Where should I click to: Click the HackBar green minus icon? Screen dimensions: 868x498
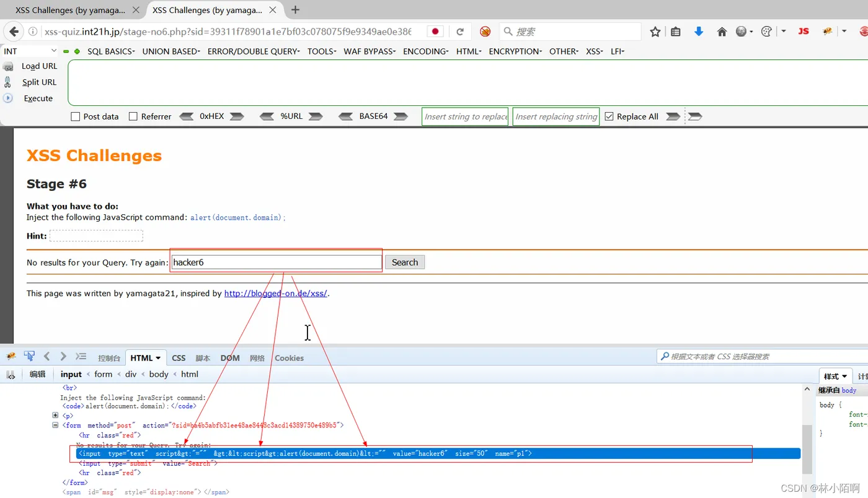coord(66,51)
